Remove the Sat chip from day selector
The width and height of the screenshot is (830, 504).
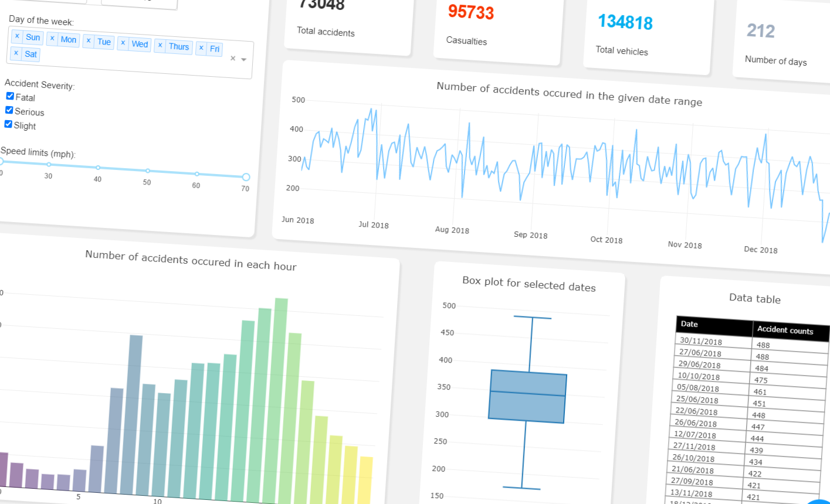[16, 53]
